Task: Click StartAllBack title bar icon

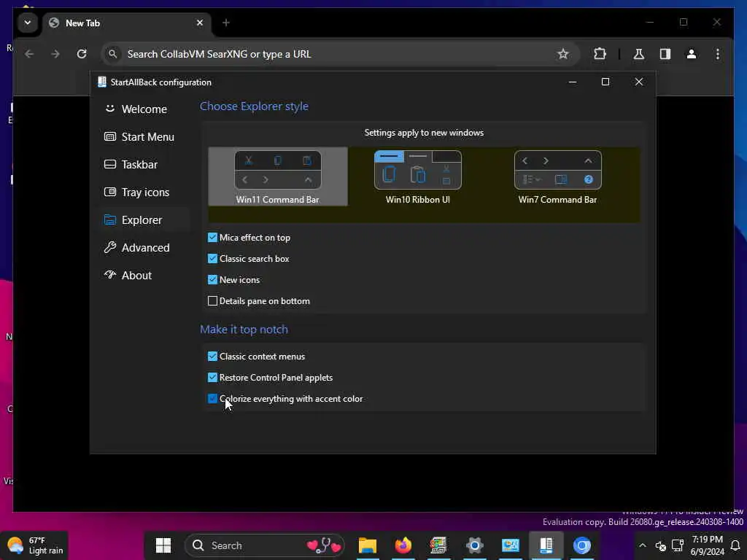Action: (x=101, y=82)
